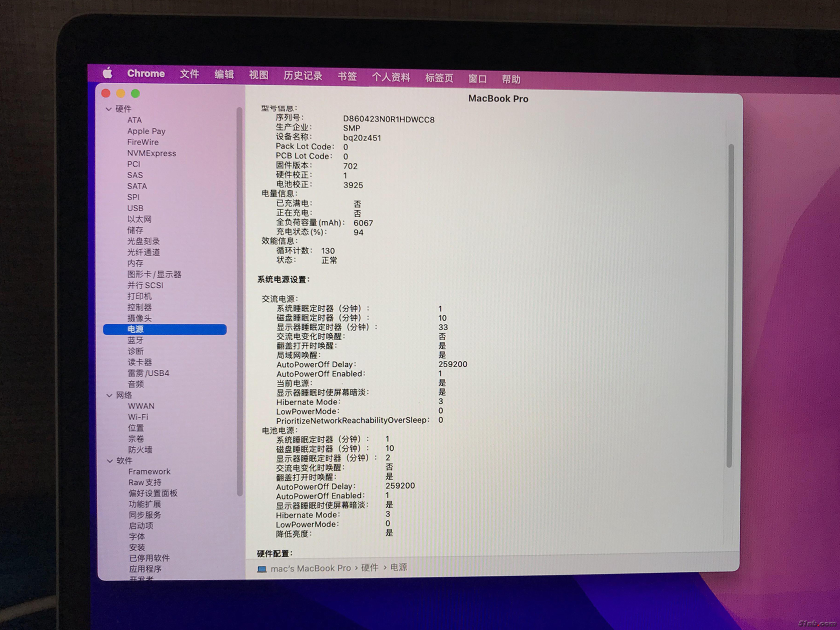Select 以太网 in the sidebar

(x=139, y=219)
